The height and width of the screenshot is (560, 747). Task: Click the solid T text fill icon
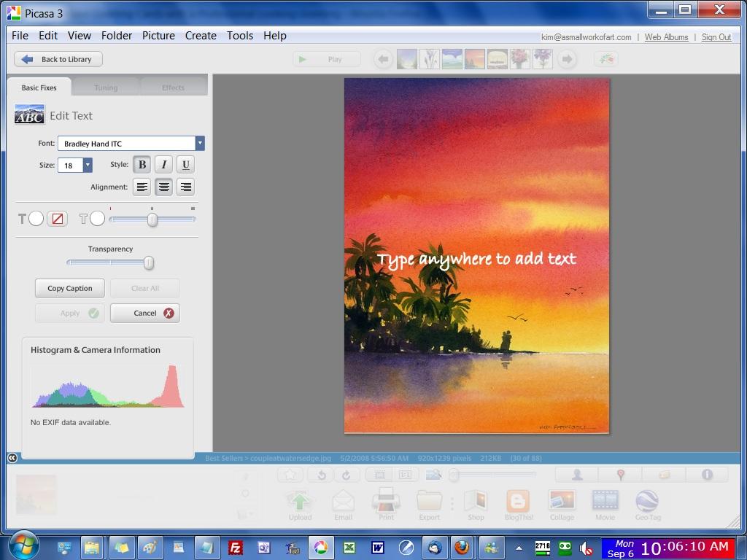(x=22, y=219)
